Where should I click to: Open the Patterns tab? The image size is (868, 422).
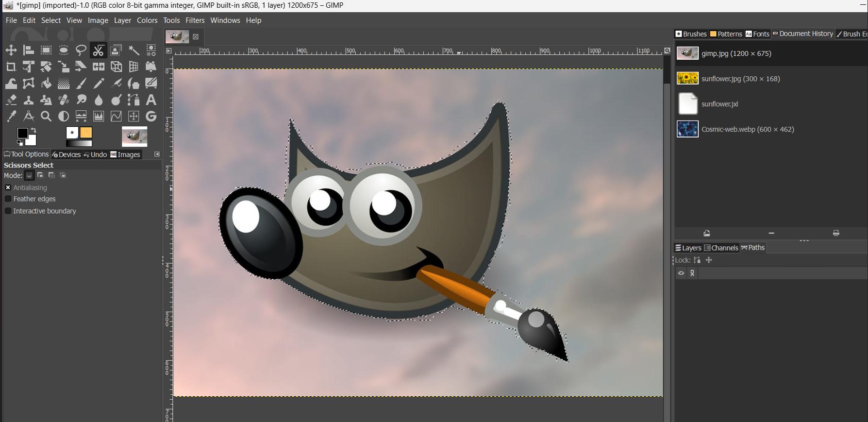coord(726,34)
